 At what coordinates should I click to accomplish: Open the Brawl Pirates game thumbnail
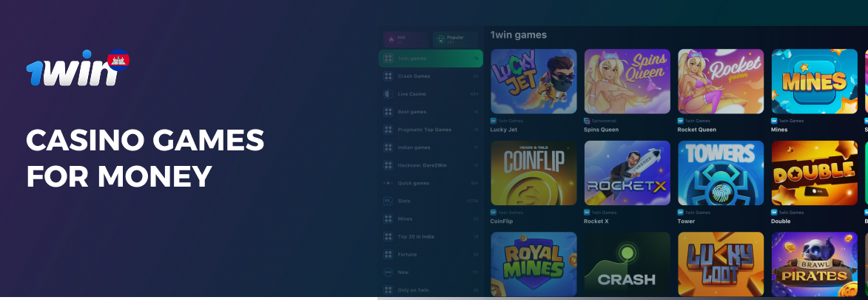click(814, 264)
